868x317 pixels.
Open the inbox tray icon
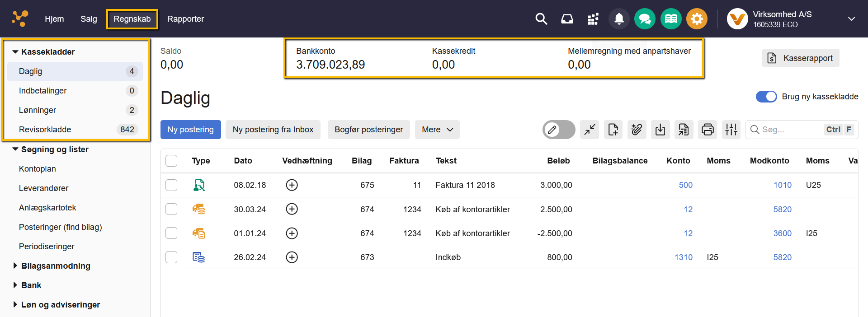pyautogui.click(x=567, y=19)
